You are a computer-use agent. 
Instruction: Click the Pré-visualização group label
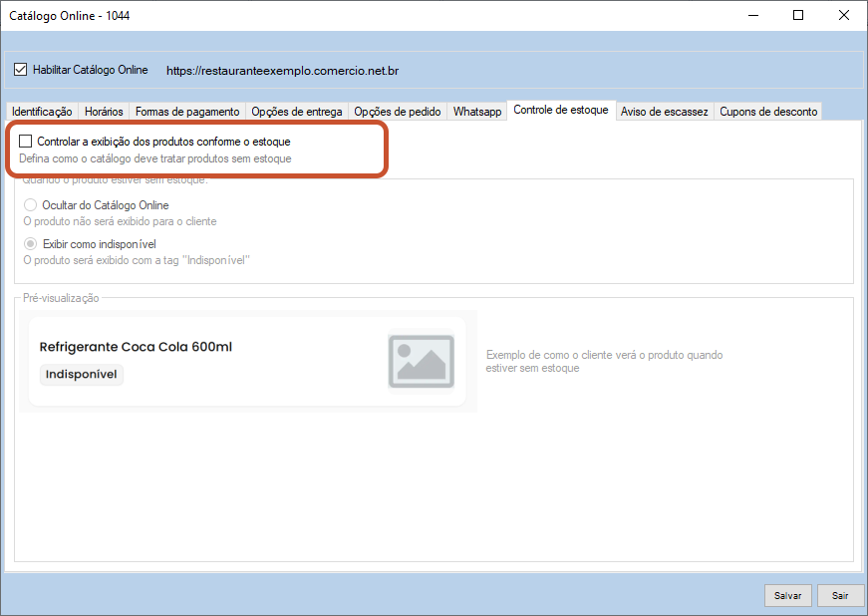coord(61,298)
